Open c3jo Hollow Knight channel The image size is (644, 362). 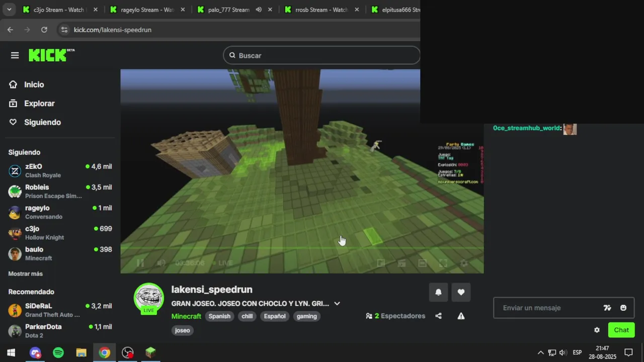click(x=60, y=233)
